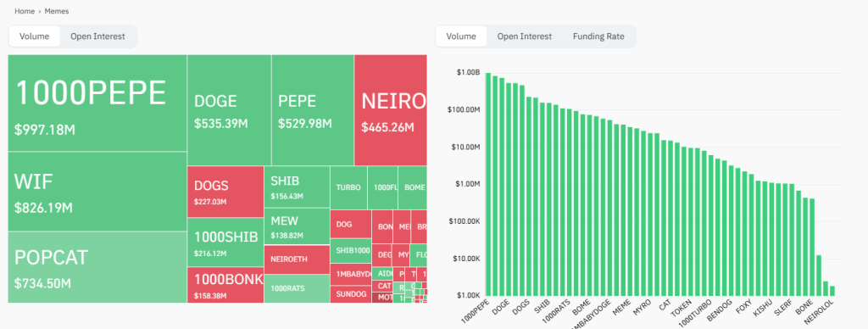Open the Home breadcrumb link
This screenshot has width=868, height=329.
[x=24, y=11]
